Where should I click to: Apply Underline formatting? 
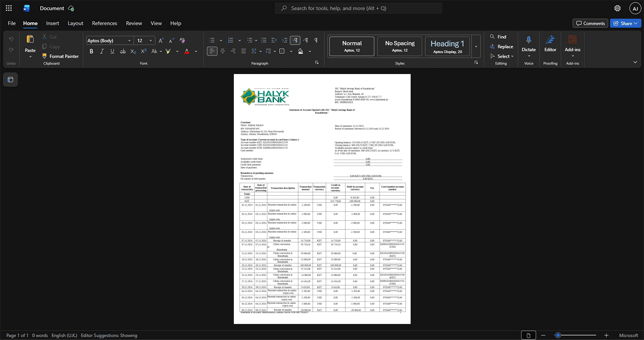coord(112,51)
